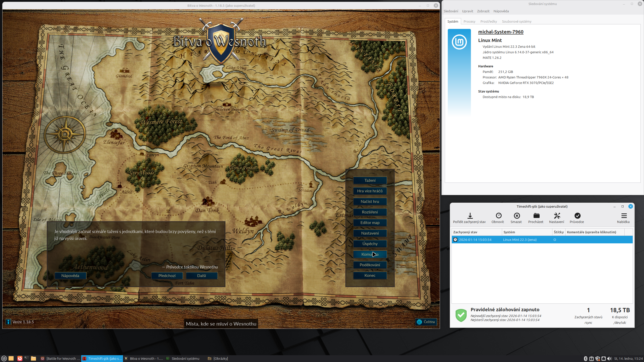Click the Wesnoth version info icon
This screenshot has width=644, height=362.
pyautogui.click(x=8, y=322)
